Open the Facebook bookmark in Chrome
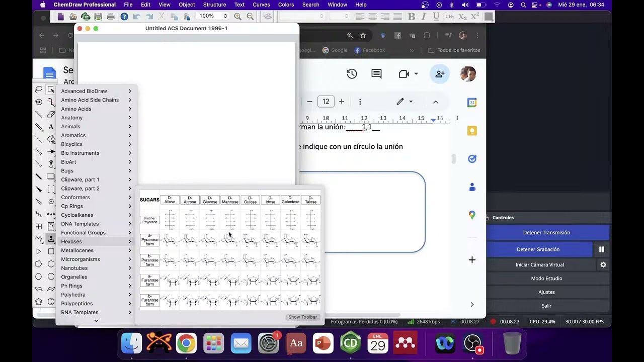 pyautogui.click(x=370, y=50)
